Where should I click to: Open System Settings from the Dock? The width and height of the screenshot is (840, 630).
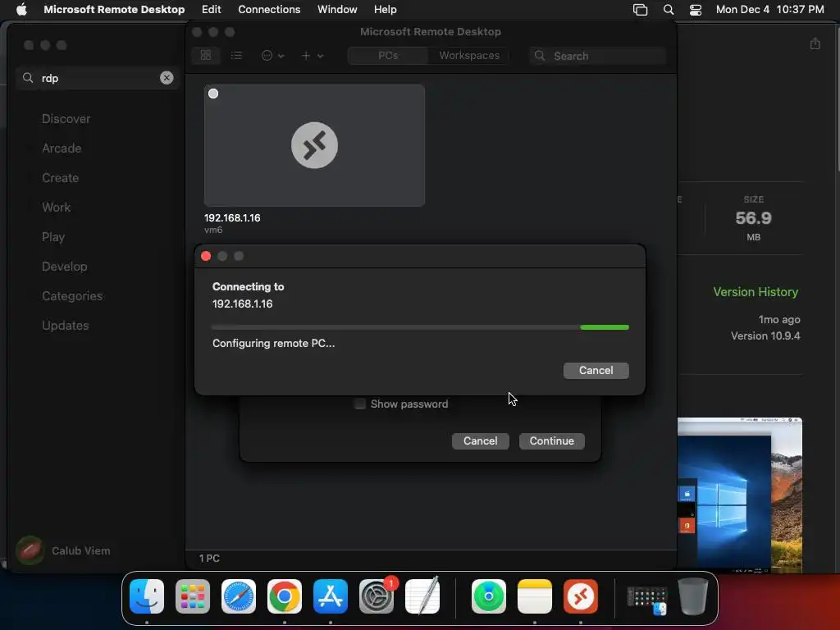(x=377, y=596)
